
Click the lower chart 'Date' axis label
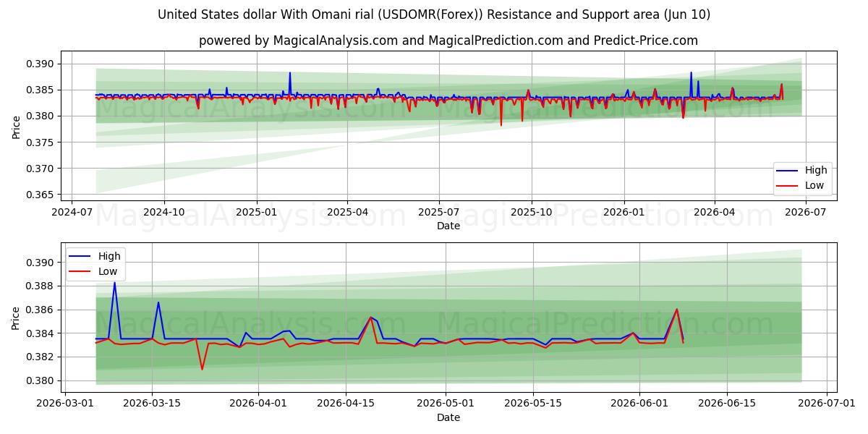448,417
